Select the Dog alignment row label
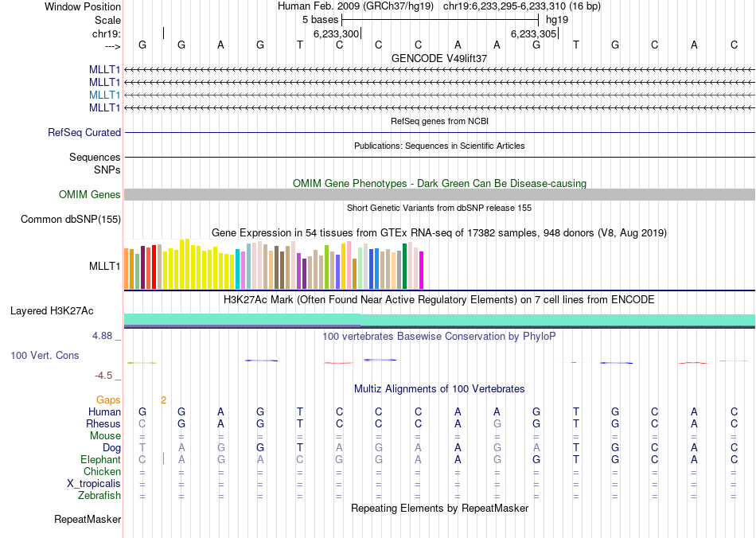The image size is (756, 538). point(111,448)
